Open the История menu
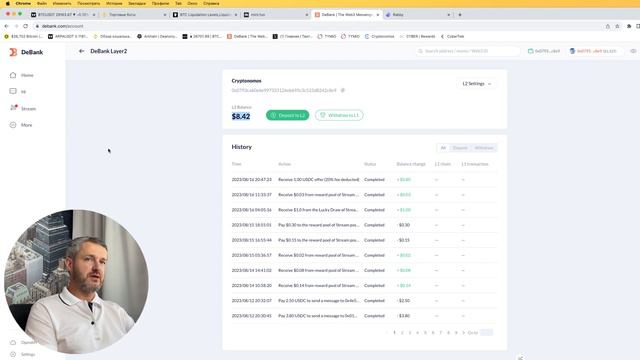The height and width of the screenshot is (360, 640). coord(114,3)
